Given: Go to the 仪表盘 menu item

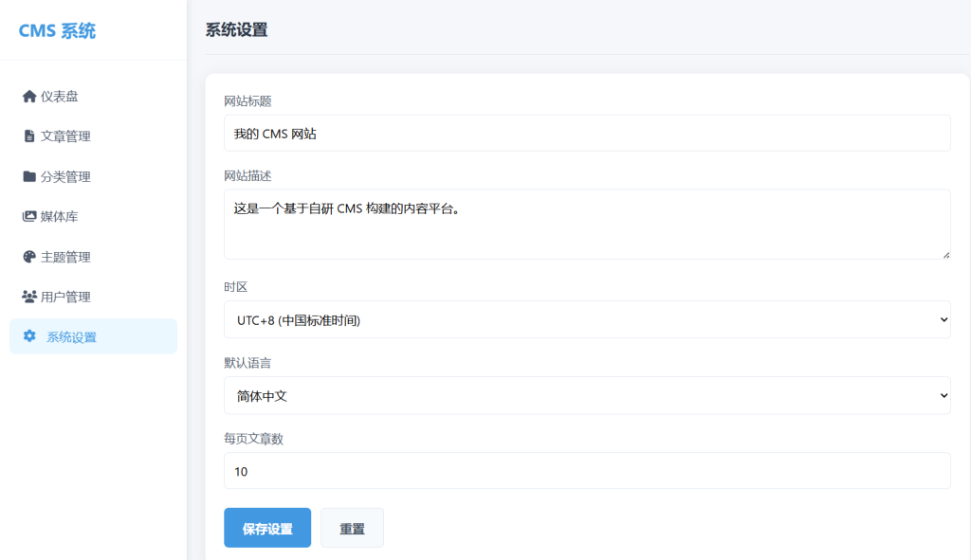Looking at the screenshot, I should [x=59, y=97].
